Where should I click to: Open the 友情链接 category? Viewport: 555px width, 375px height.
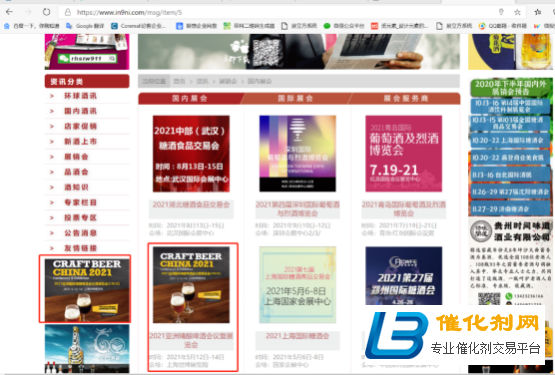(80, 248)
